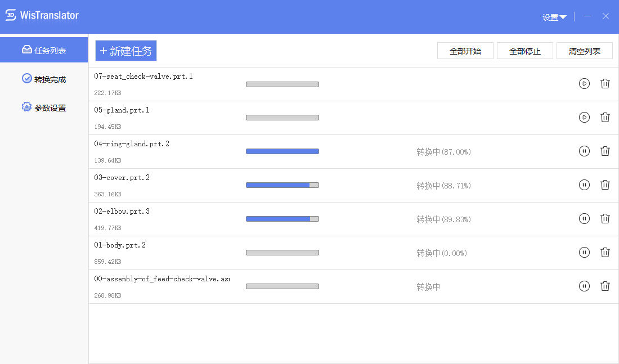Pause conversion of 04-ring-gland.prt.2
This screenshot has width=619, height=364.
tap(584, 151)
